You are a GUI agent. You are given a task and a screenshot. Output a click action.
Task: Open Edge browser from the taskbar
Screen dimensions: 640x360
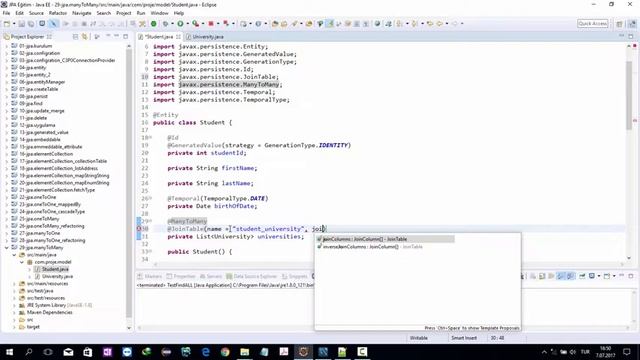205,352
